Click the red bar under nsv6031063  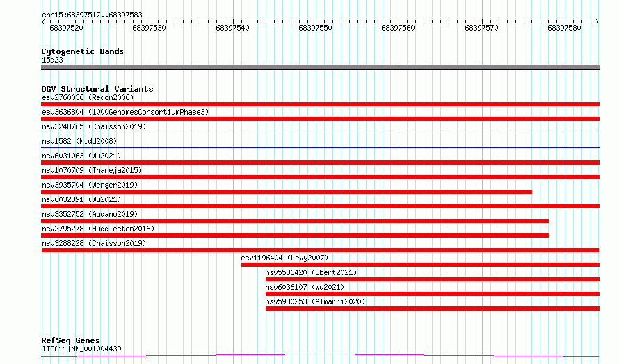click(320, 163)
